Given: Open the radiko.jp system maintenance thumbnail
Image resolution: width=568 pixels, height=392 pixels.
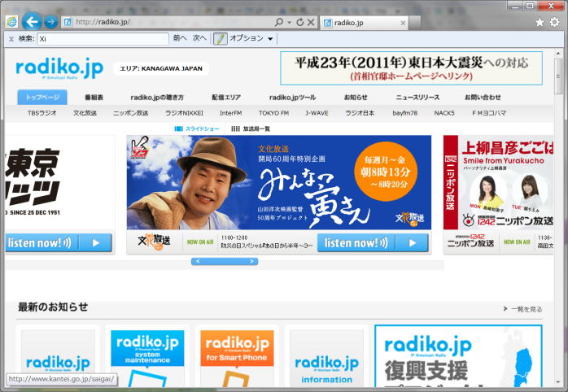Looking at the screenshot, I should 147,359.
